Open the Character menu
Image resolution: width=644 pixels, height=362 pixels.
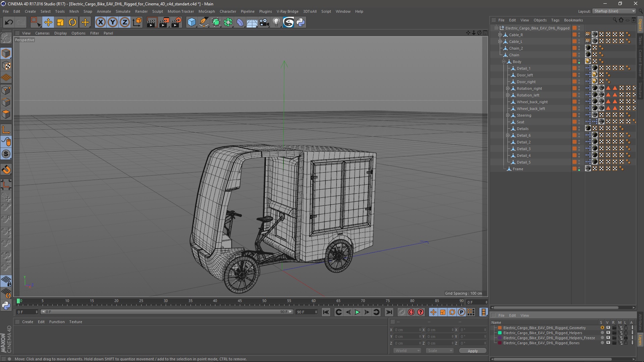pos(228,11)
